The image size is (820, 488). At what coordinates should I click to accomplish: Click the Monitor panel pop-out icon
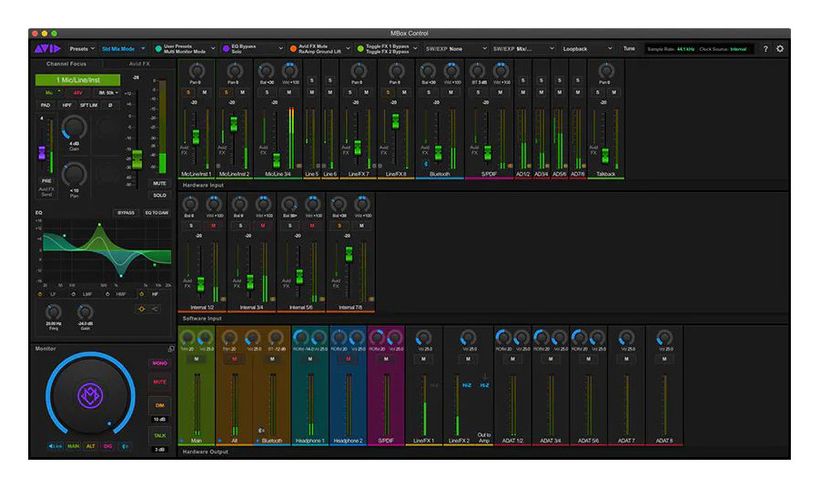coord(171,348)
